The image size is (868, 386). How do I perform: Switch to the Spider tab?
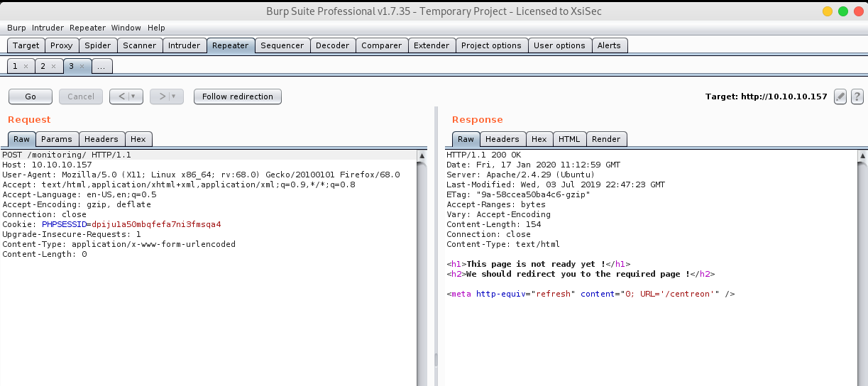click(98, 45)
